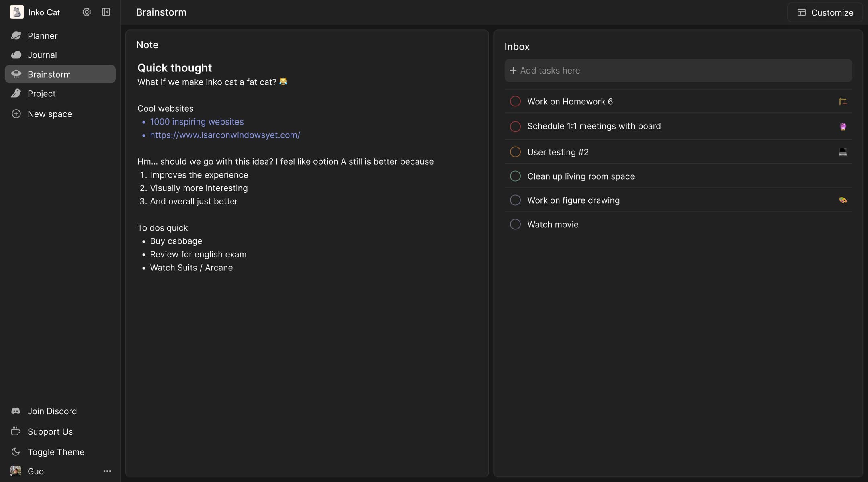Toggle Theme with the moon button
This screenshot has height=482, width=868.
tap(16, 452)
